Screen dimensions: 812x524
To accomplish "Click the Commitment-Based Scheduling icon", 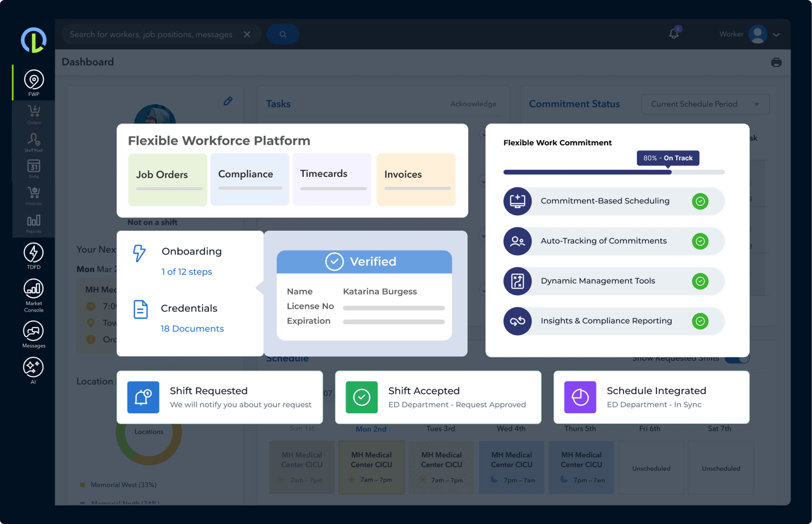I will click(517, 201).
